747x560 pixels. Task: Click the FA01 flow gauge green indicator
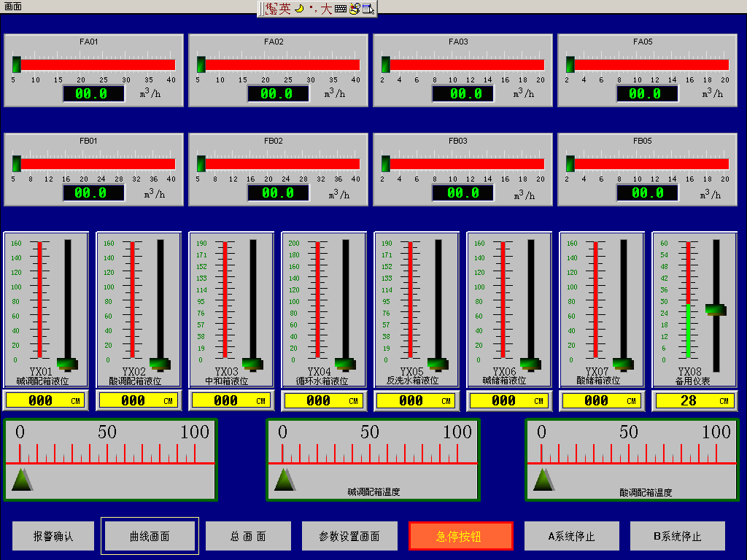coord(16,64)
